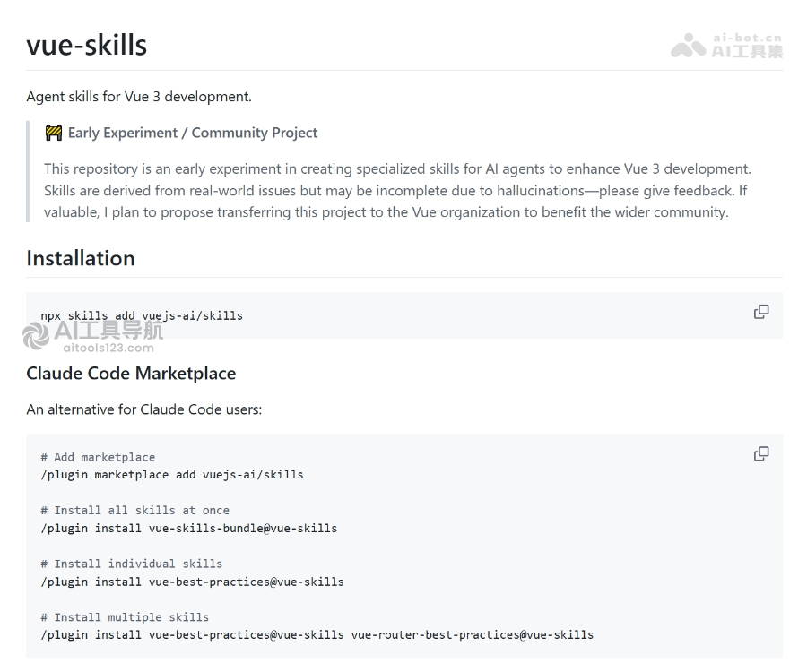The height and width of the screenshot is (672, 807).
Task: Click '# Install multiple skills' comment
Action: [125, 617]
